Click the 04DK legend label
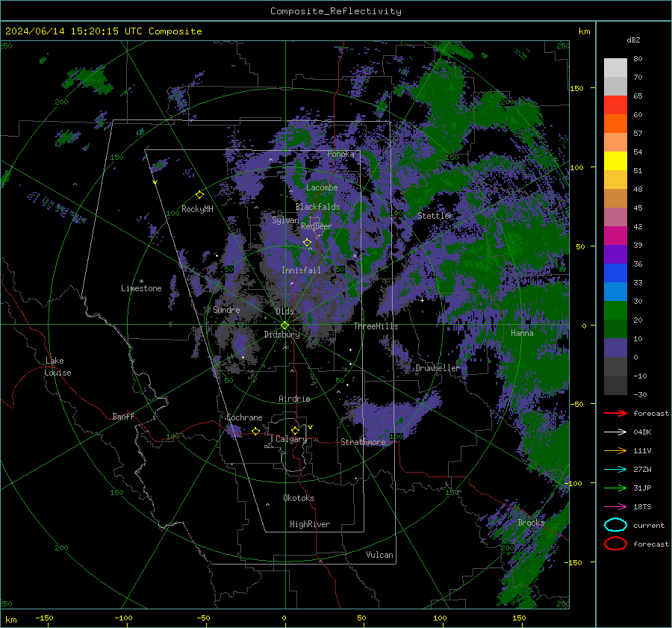This screenshot has width=672, height=628. tap(642, 432)
